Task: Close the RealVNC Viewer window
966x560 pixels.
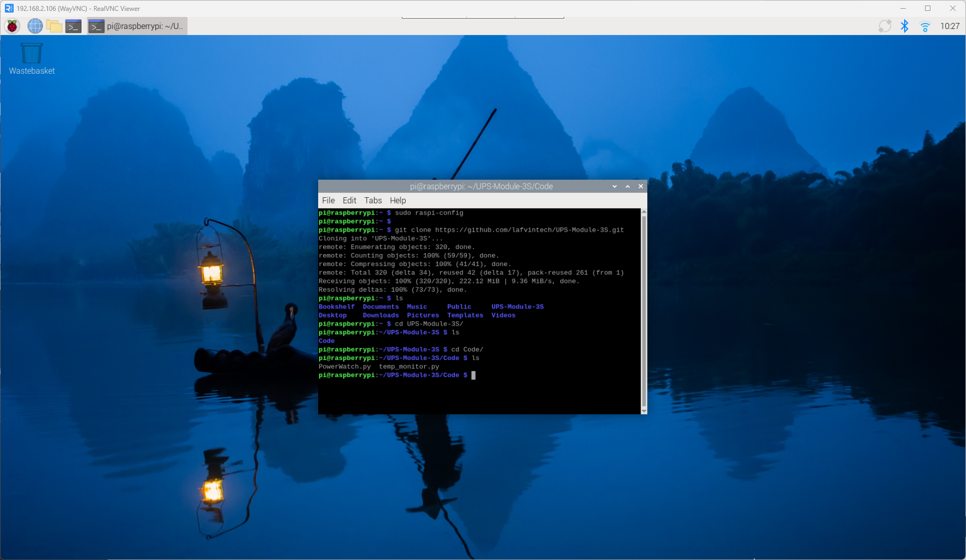Action: coord(953,8)
